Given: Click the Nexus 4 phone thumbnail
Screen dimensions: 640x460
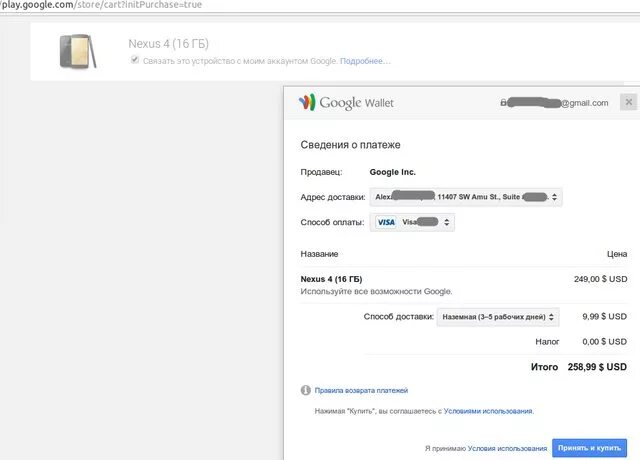Looking at the screenshot, I should 78,51.
